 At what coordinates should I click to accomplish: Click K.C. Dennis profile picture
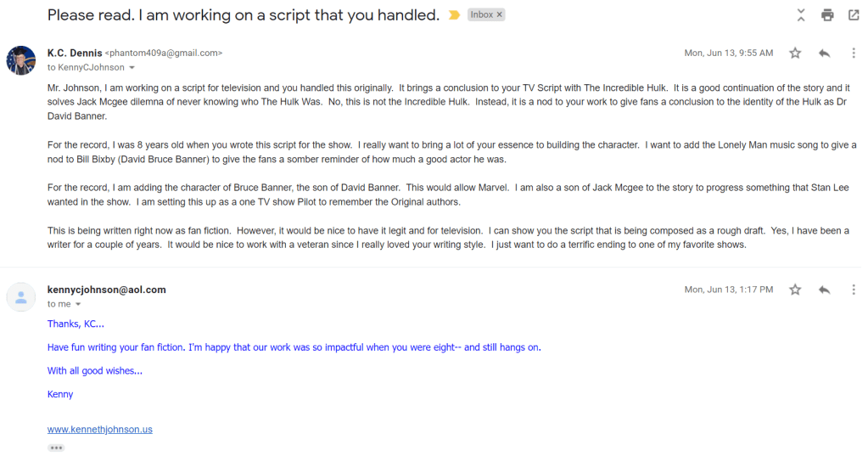21,60
